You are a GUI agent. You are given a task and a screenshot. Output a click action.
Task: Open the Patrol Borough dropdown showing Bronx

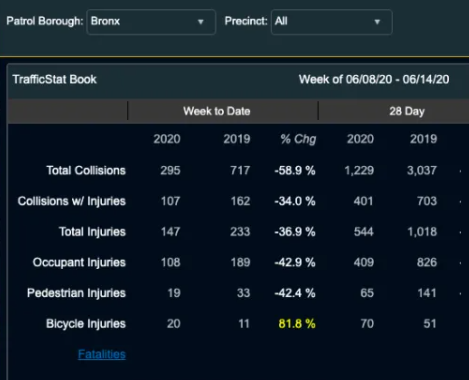click(x=151, y=22)
